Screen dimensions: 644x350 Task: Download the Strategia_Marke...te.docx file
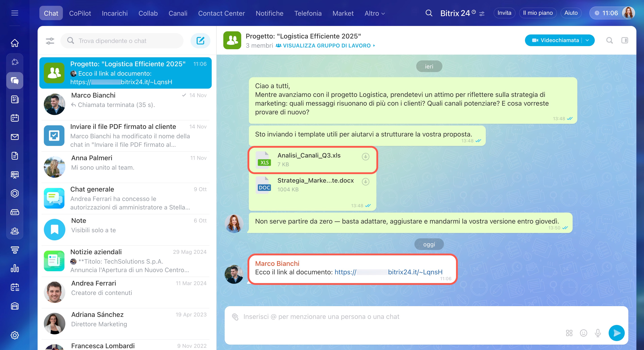(x=365, y=182)
